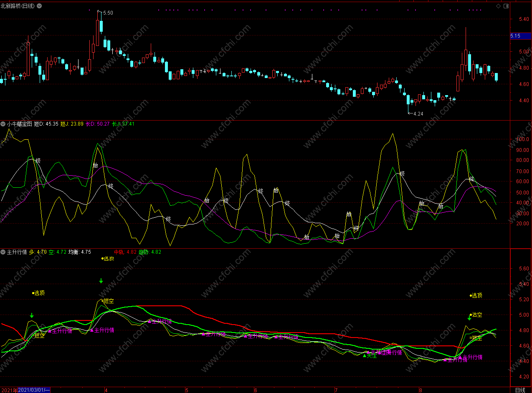The height and width of the screenshot is (393, 532).
Task: Click the 小牛藏宝图 indicator name
Action: point(19,124)
